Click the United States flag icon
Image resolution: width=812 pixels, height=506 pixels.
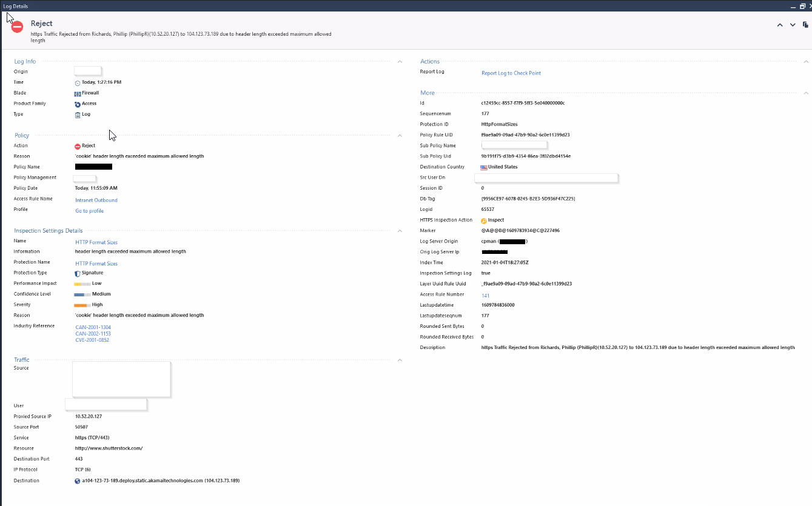484,167
